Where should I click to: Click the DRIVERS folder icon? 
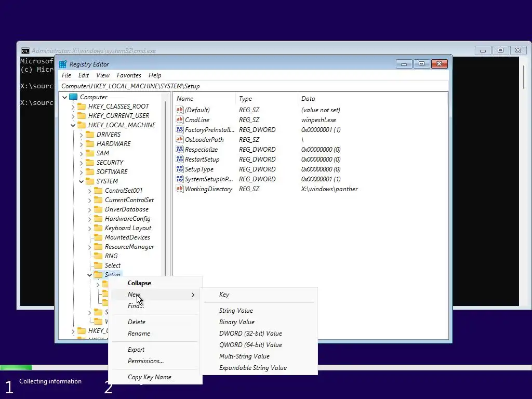coord(90,135)
